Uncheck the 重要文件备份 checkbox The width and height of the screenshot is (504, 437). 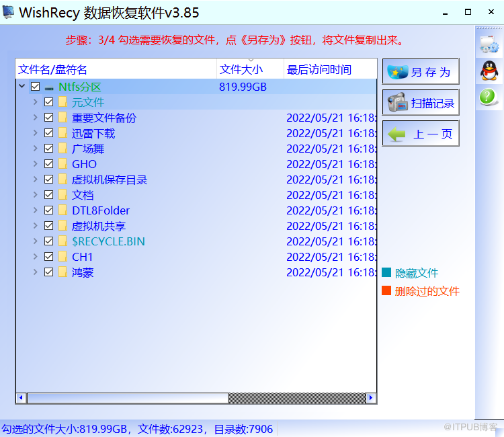48,118
